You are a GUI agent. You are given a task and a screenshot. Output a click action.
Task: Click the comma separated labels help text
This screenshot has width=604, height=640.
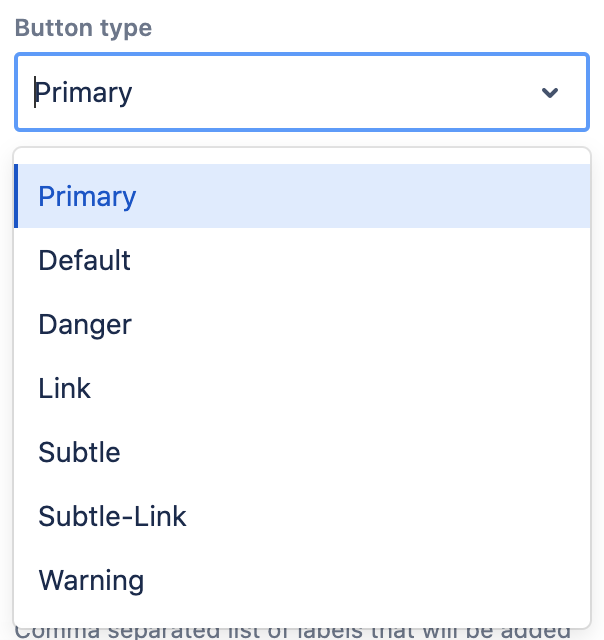(x=294, y=631)
